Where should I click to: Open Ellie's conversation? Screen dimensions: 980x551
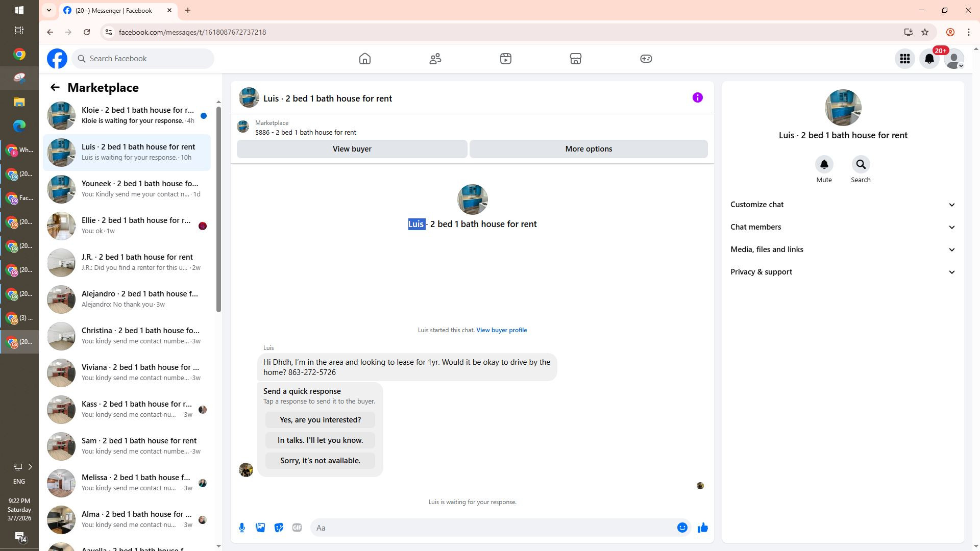pos(127,226)
